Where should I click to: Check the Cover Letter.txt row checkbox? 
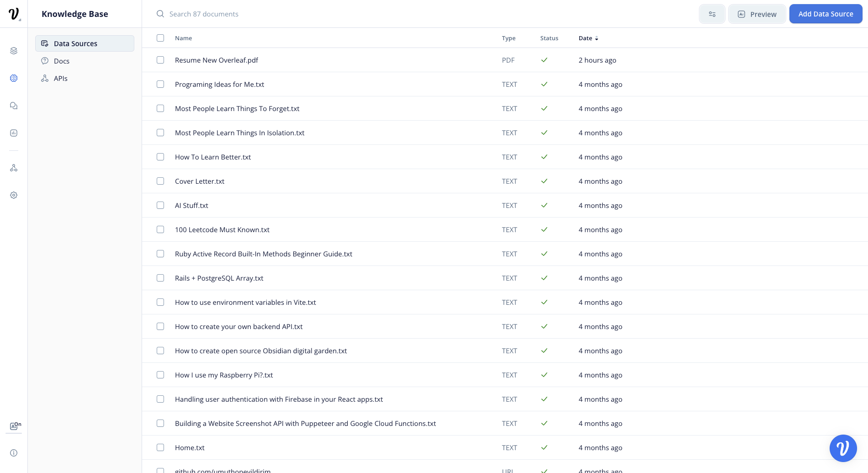click(x=160, y=181)
